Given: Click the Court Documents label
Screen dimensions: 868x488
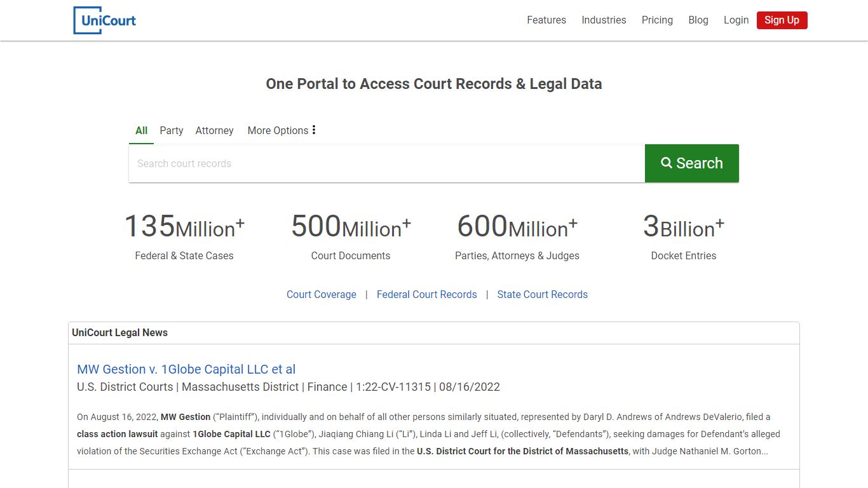Looking at the screenshot, I should pyautogui.click(x=351, y=255).
